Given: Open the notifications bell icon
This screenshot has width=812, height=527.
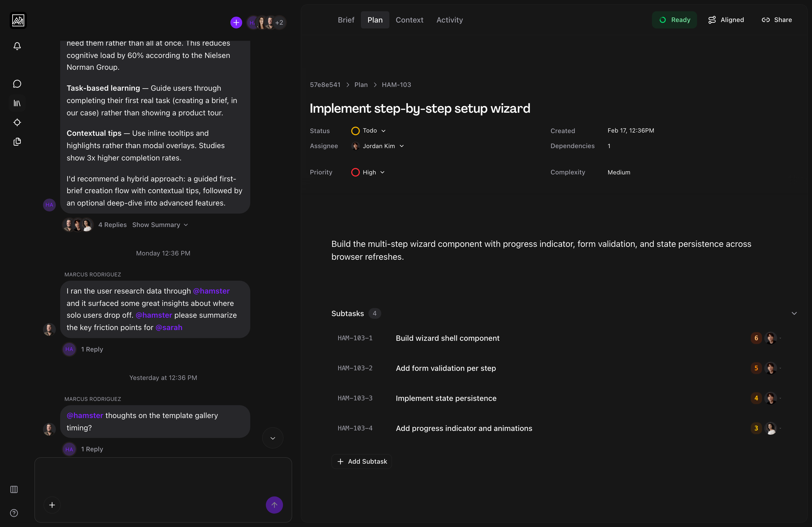Looking at the screenshot, I should [17, 46].
